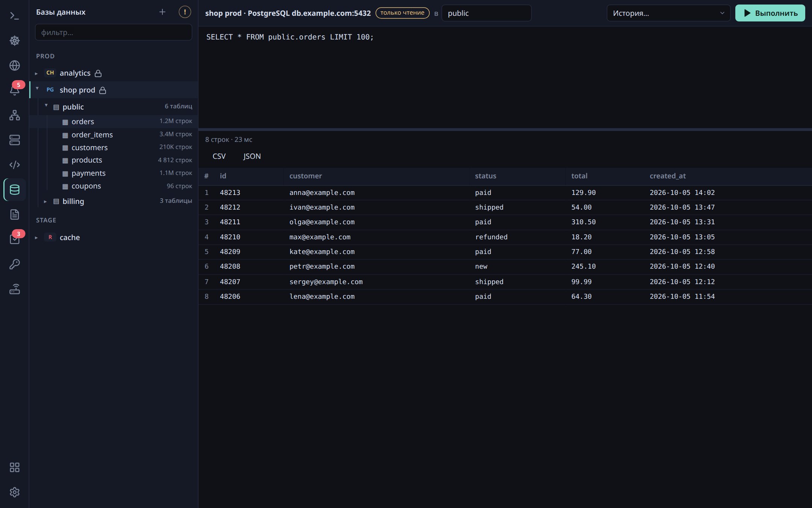Viewport: 812px width, 508px height.
Task: Select the products table
Action: point(114,160)
